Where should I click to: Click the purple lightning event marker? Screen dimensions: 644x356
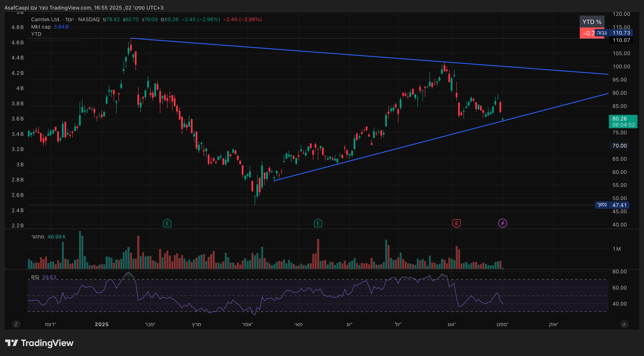pos(502,223)
